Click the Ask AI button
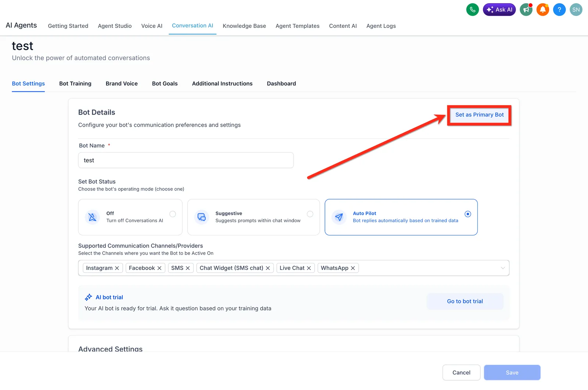The height and width of the screenshot is (390, 588). [x=499, y=10]
